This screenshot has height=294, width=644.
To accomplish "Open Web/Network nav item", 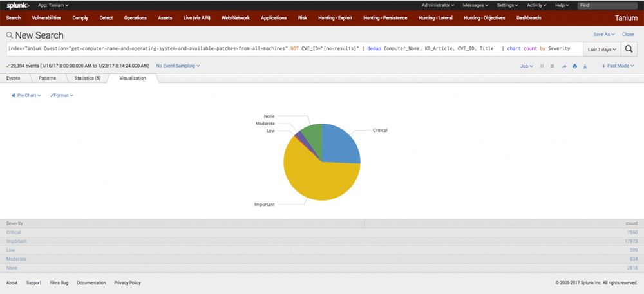I will tap(236, 18).
